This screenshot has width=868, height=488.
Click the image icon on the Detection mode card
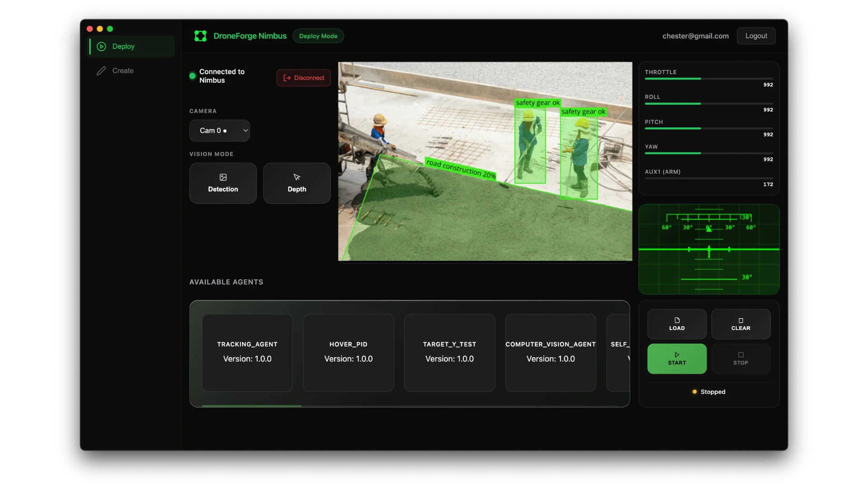pos(223,177)
